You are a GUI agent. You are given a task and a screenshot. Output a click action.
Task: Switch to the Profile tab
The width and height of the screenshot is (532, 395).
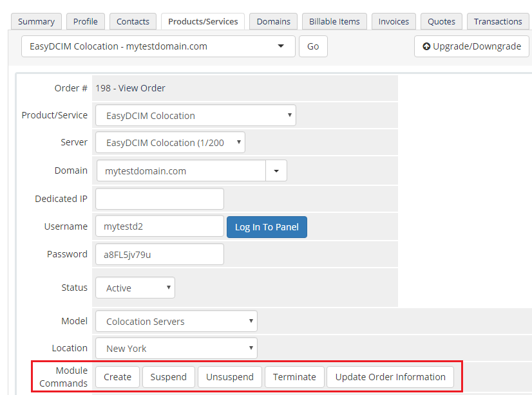coord(86,21)
